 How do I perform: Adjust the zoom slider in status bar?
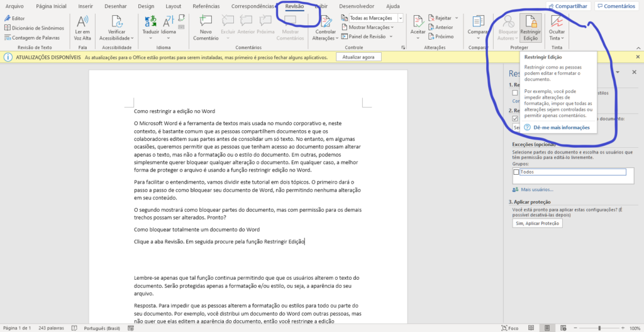click(600, 328)
